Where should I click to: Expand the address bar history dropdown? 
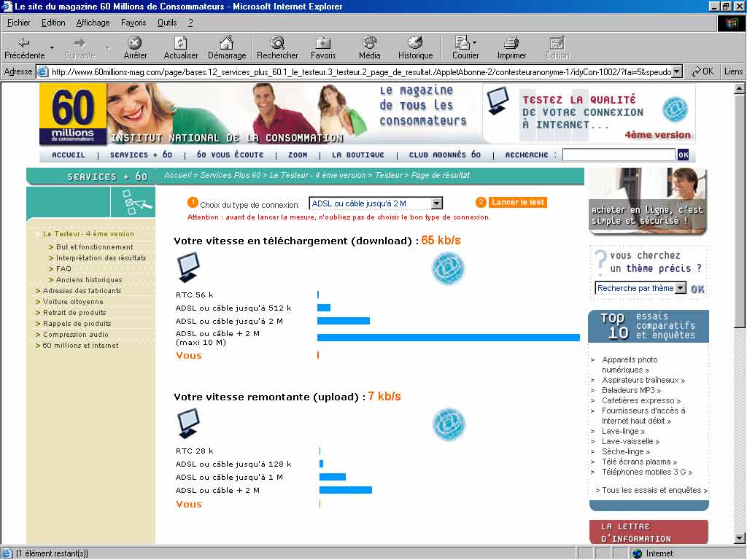[x=677, y=72]
